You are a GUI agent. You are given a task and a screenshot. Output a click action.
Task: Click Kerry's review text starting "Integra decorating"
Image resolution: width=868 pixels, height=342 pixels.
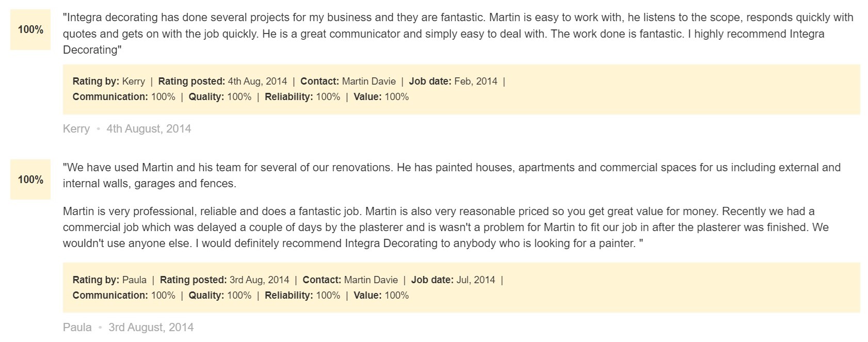tap(458, 34)
